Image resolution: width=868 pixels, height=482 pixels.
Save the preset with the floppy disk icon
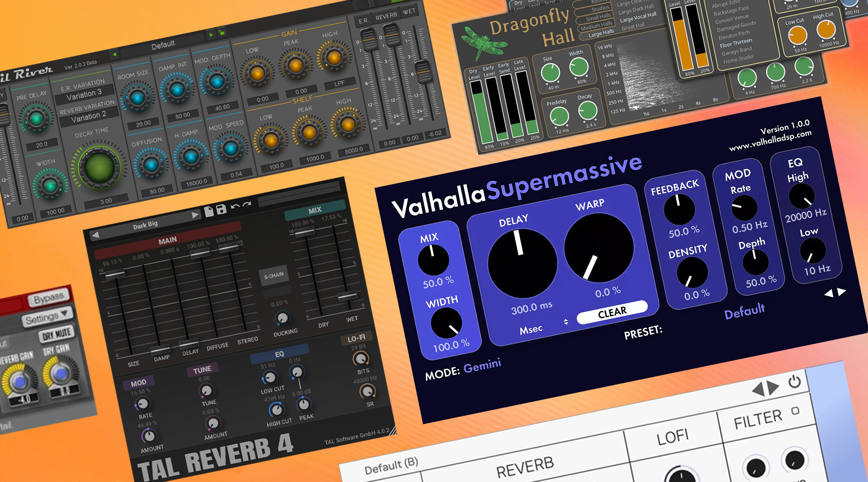[221, 210]
